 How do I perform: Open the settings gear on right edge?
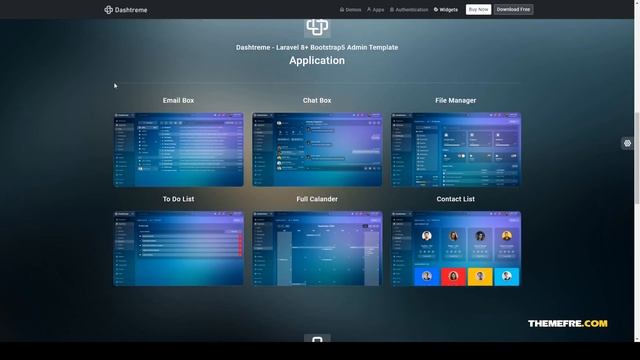point(627,143)
